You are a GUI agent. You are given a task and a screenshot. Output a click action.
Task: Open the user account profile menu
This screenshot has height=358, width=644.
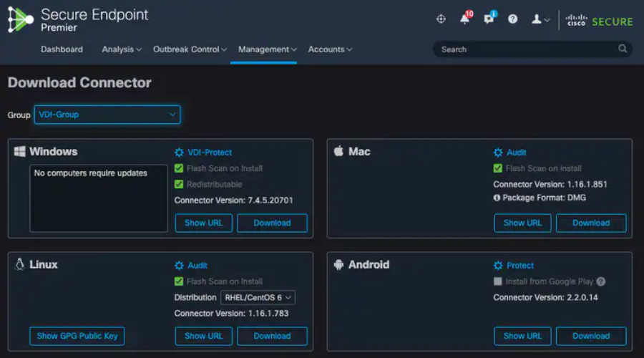540,19
